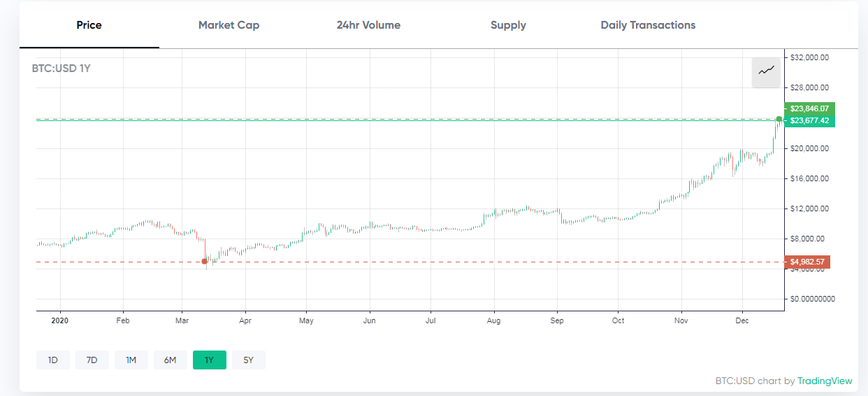Click the Jul date axis label
This screenshot has width=868, height=396.
[x=431, y=320]
